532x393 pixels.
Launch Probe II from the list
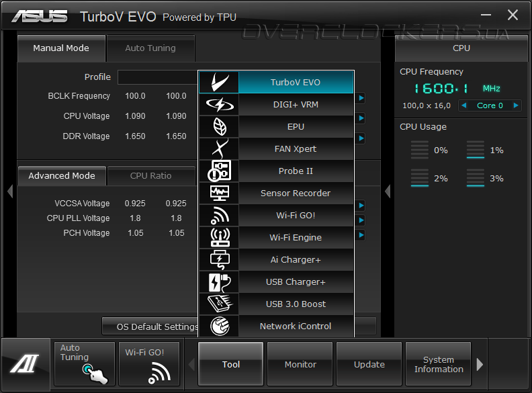pos(296,171)
